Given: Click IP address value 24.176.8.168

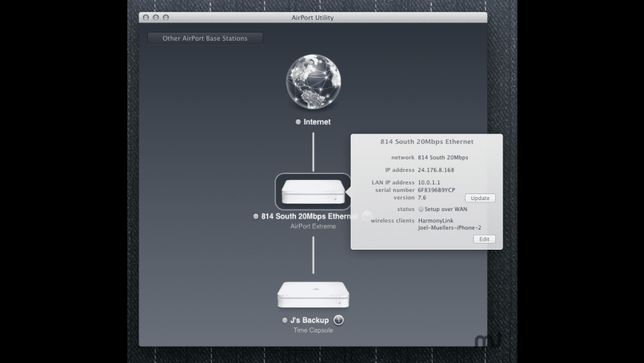Looking at the screenshot, I should (x=436, y=170).
